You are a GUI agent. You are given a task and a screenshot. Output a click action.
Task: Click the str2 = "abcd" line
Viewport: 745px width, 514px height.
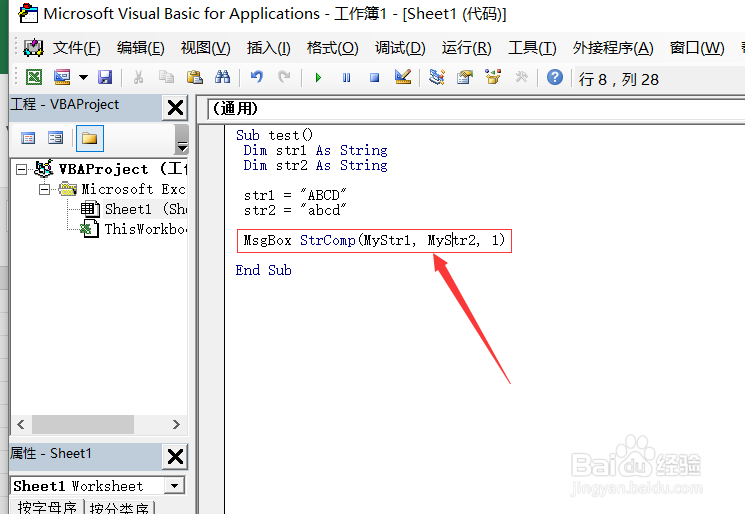click(295, 210)
